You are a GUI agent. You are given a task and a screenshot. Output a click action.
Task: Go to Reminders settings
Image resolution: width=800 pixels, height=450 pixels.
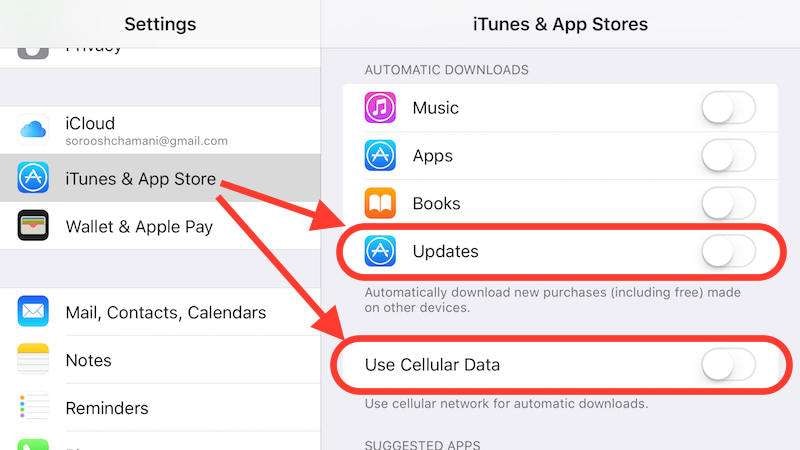point(160,408)
